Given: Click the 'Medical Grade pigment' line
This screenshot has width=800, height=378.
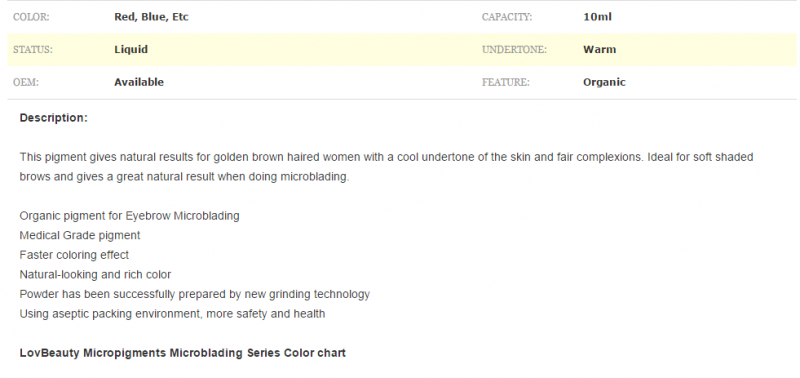Looking at the screenshot, I should (80, 236).
